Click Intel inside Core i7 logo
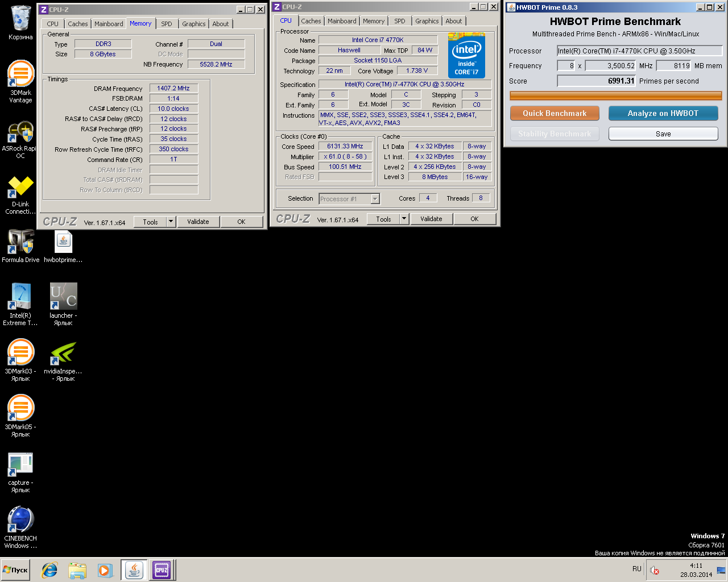 point(466,55)
